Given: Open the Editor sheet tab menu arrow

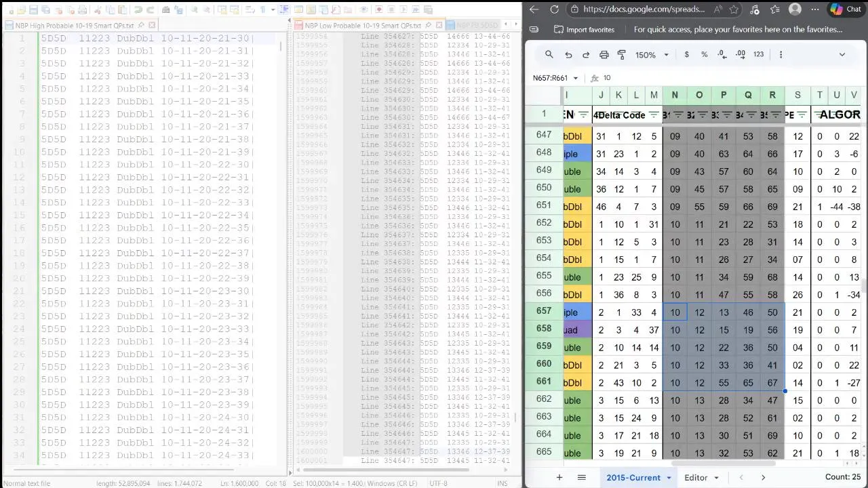Looking at the screenshot, I should point(716,478).
